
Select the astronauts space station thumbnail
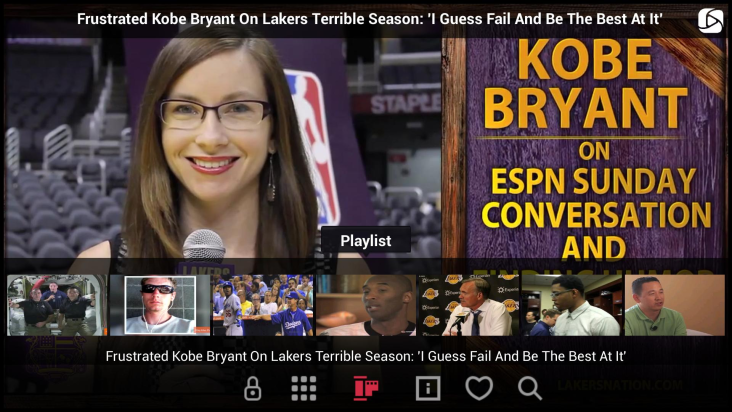(57, 305)
